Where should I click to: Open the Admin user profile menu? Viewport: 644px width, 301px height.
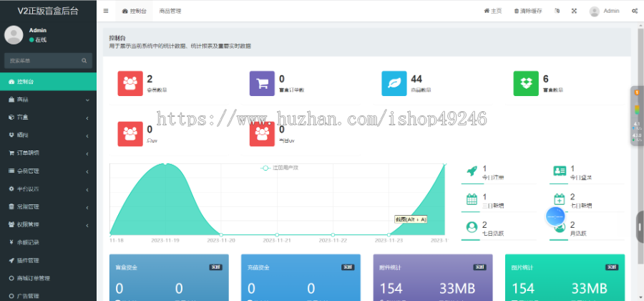pos(604,11)
